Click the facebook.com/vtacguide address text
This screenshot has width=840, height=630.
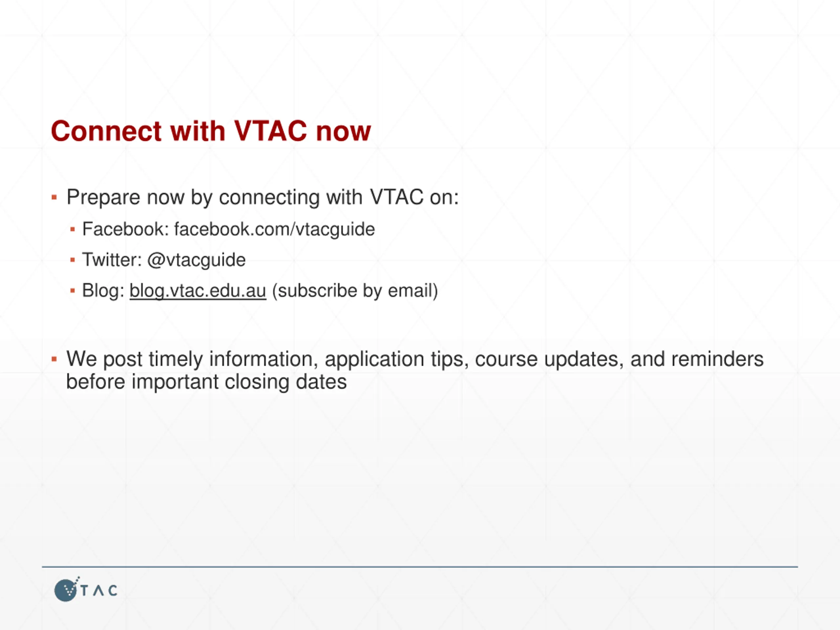(x=275, y=229)
